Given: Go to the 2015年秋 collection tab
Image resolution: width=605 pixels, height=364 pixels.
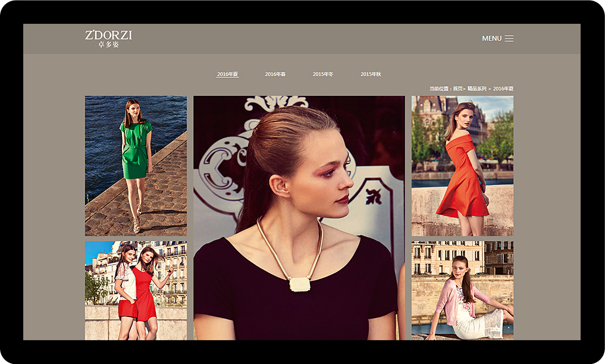Looking at the screenshot, I should [x=371, y=74].
